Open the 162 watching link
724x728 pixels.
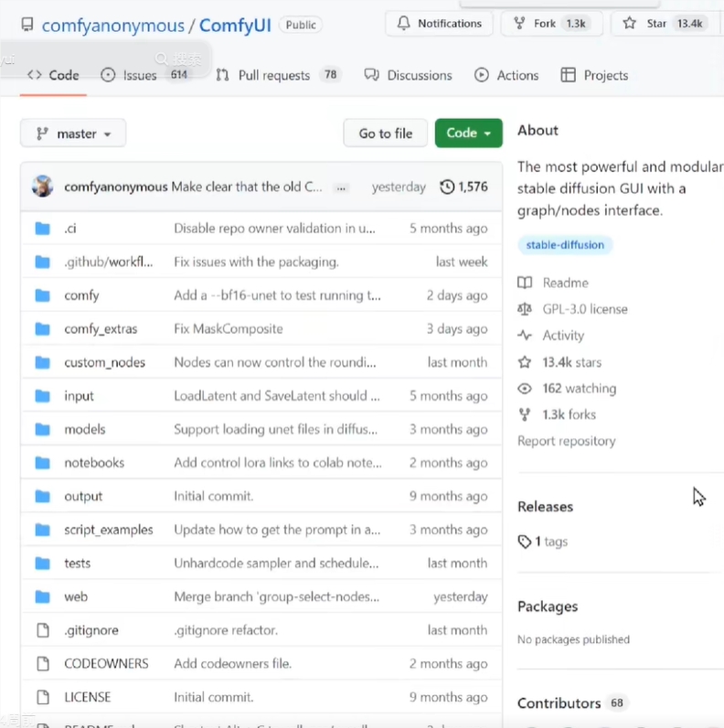(x=580, y=388)
